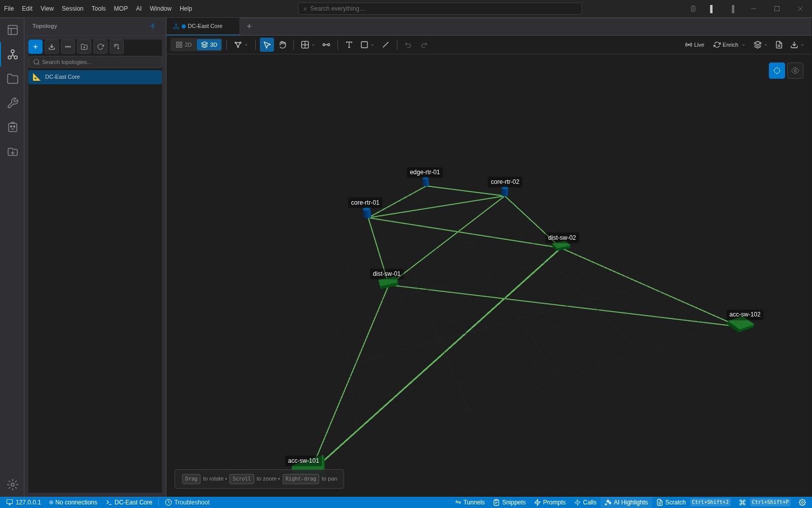The height and width of the screenshot is (508, 812).
Task: Open a new tab with plus
Action: point(249,26)
